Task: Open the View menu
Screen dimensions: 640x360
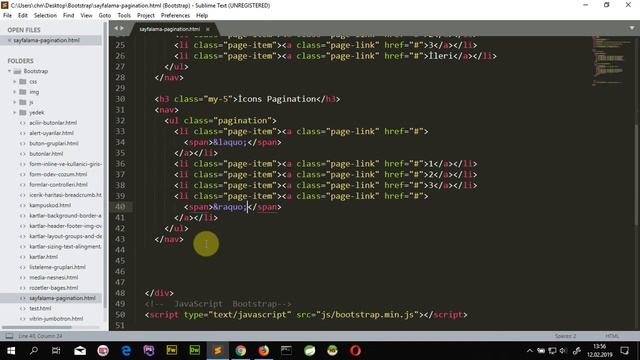Action: [x=86, y=16]
